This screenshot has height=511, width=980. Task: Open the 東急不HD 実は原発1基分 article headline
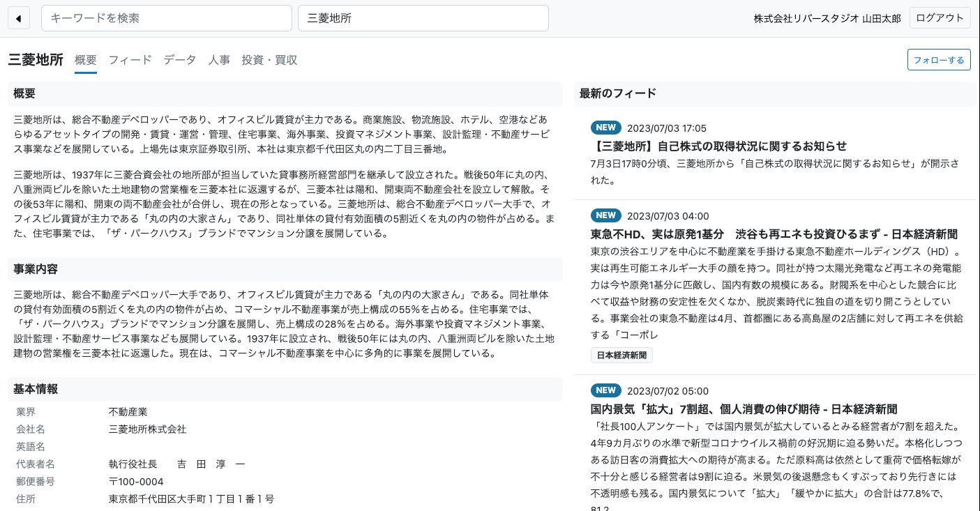click(x=774, y=234)
